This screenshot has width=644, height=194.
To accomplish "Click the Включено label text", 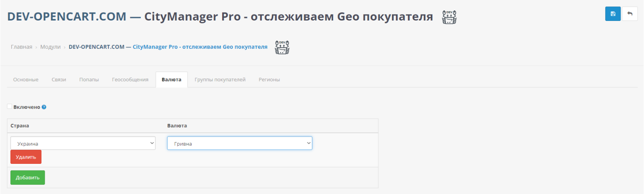I will tap(27, 107).
